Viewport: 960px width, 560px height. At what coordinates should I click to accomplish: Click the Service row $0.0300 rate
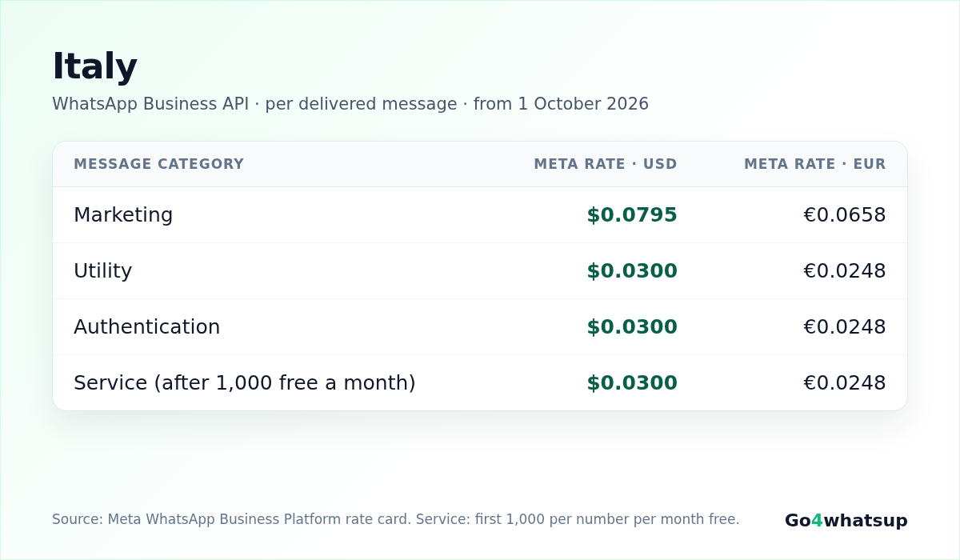[x=632, y=383]
